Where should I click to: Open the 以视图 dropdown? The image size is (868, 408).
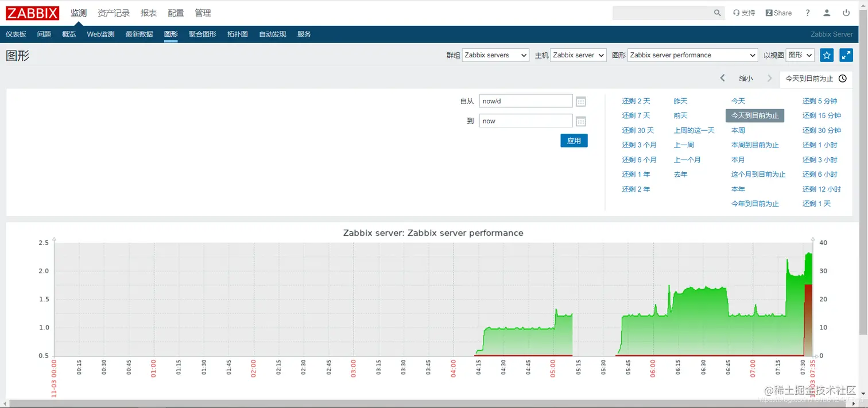[800, 55]
